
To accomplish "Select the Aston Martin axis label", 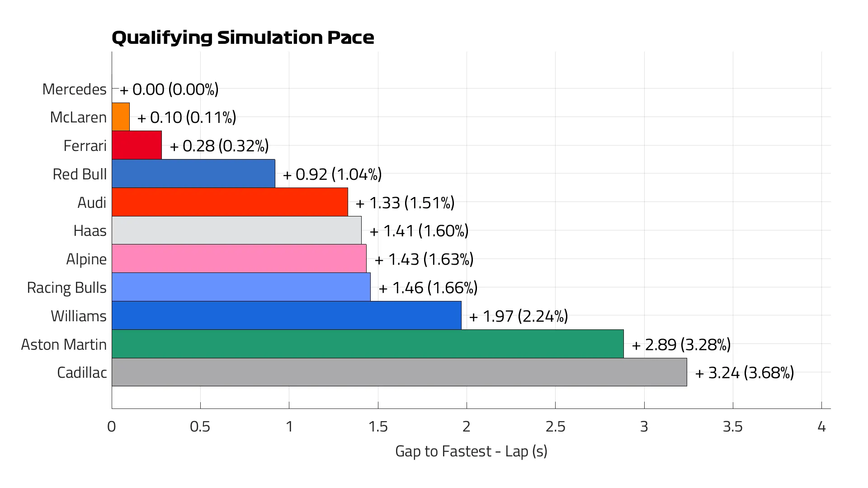I will [64, 344].
